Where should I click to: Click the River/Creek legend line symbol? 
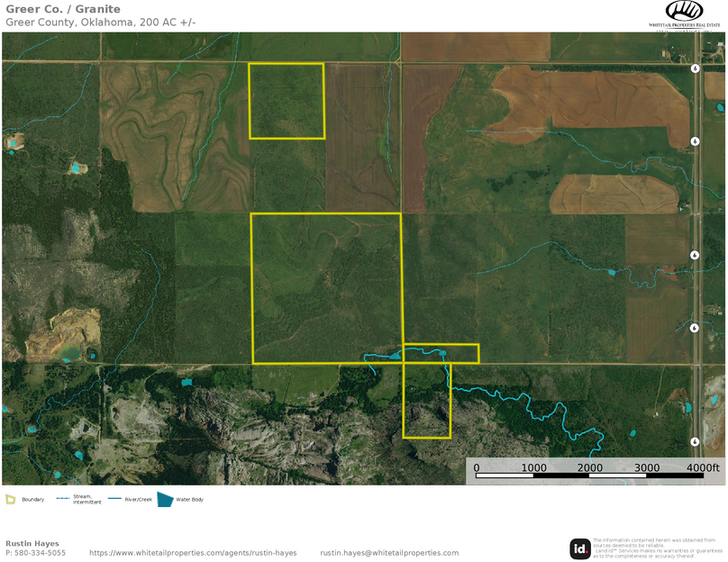point(114,499)
